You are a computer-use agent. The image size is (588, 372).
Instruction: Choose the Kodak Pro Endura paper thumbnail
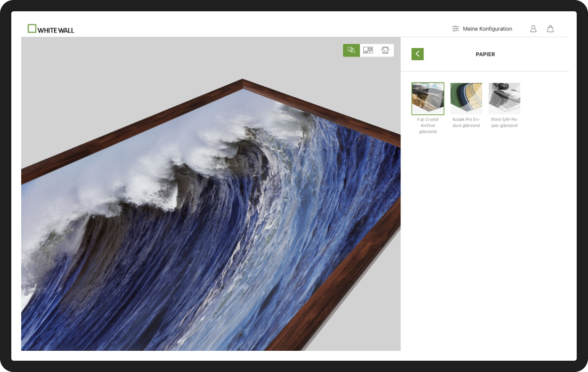pos(466,99)
